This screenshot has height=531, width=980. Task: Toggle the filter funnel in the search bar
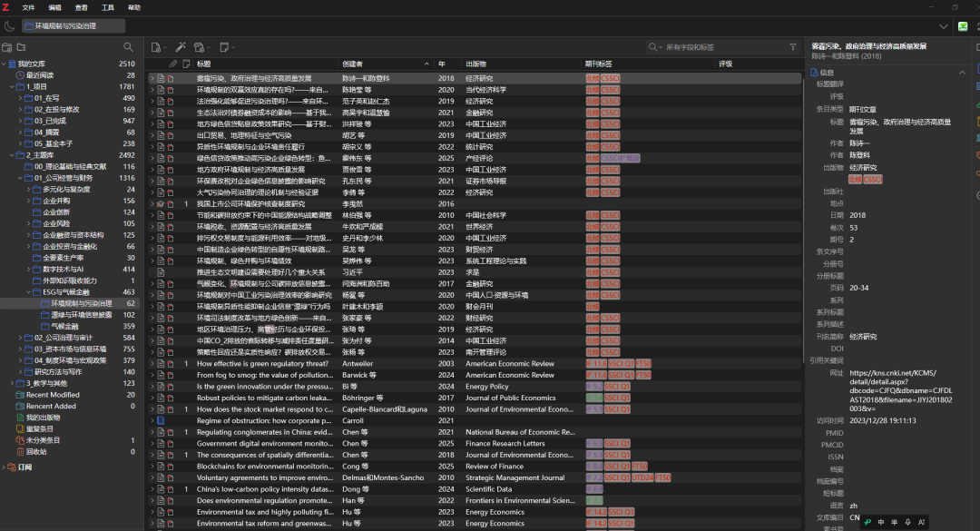(792, 47)
